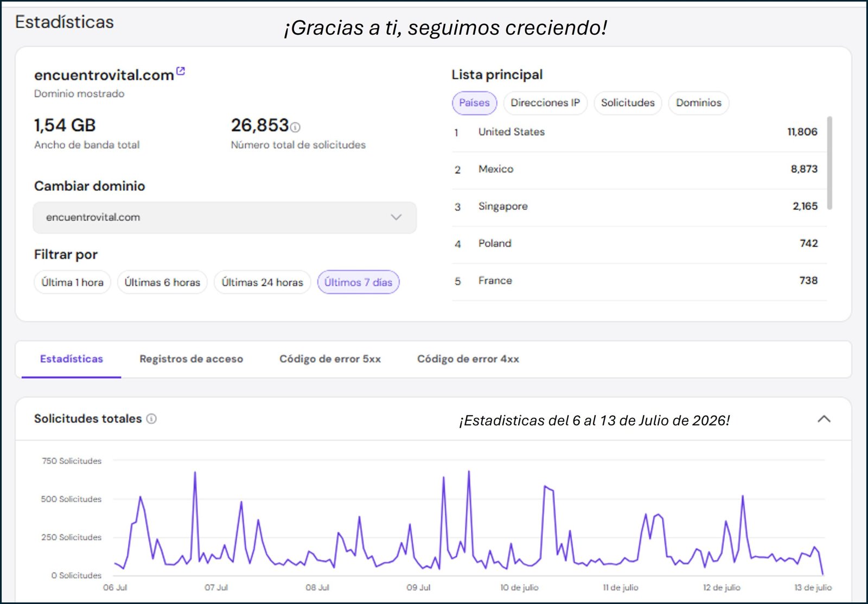
Task: Open the Código de error 4xx tab
Action: click(468, 359)
